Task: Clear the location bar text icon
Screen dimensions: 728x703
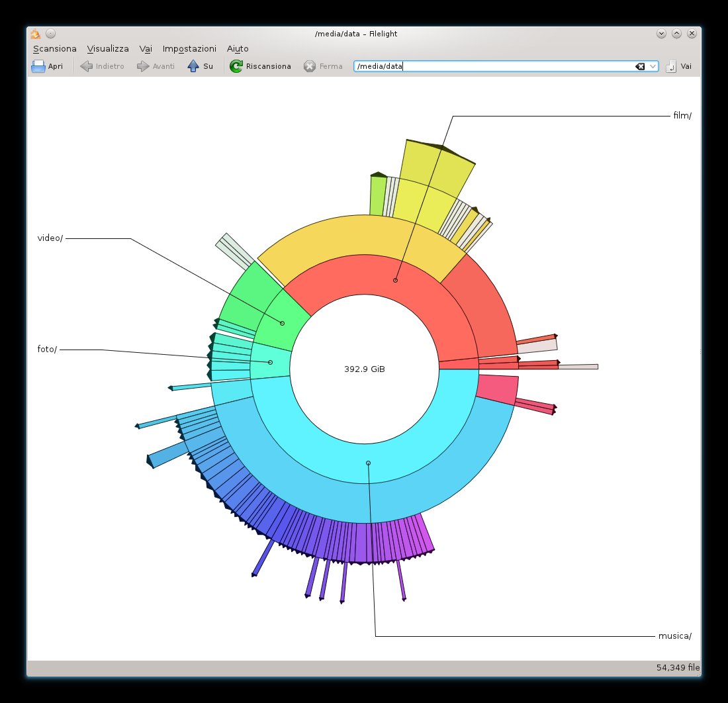Action: coord(640,66)
